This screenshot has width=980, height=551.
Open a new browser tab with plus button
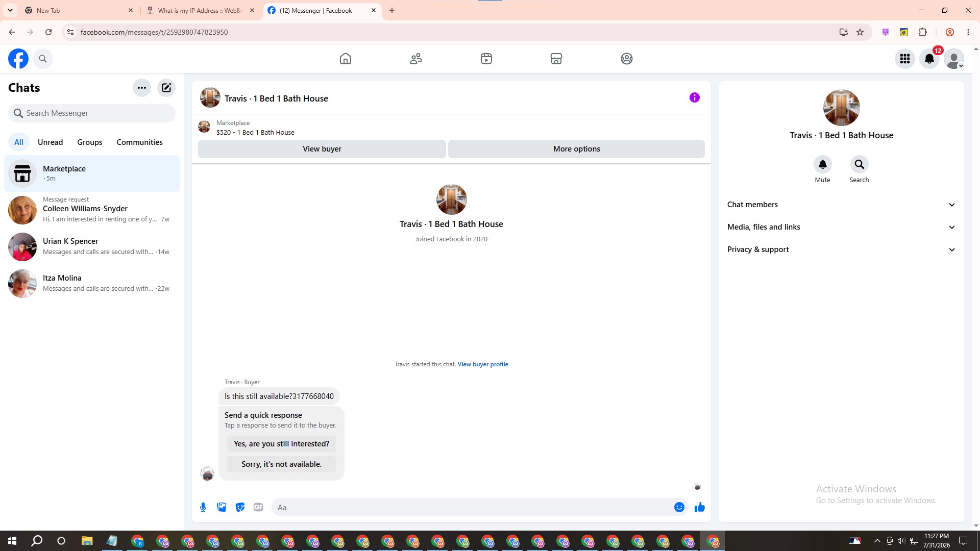(392, 10)
